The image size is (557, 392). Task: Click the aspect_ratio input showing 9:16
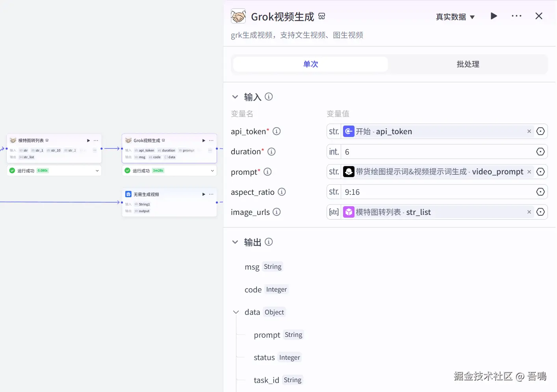pos(437,192)
